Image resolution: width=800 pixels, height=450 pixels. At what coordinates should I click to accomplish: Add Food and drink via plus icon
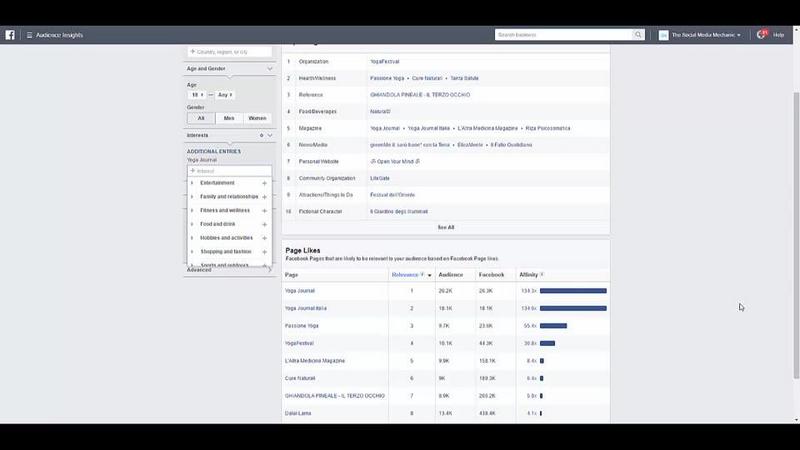(x=264, y=224)
